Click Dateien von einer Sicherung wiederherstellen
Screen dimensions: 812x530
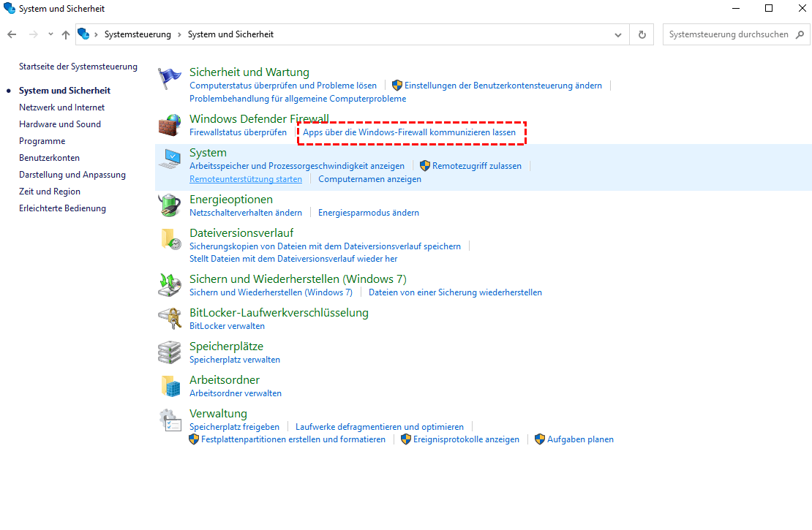point(455,292)
